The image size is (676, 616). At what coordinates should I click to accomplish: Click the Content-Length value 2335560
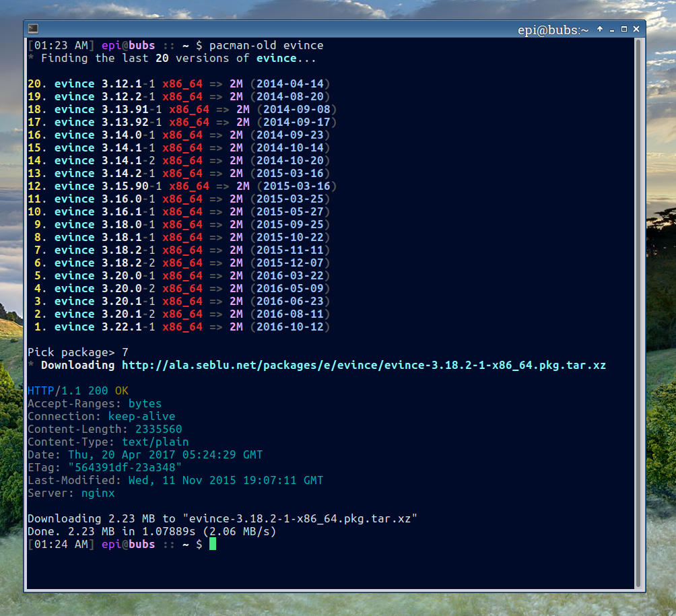[158, 430]
